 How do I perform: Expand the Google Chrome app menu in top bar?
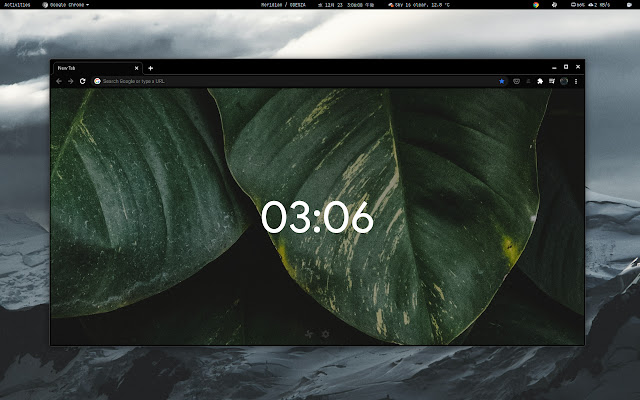64,5
